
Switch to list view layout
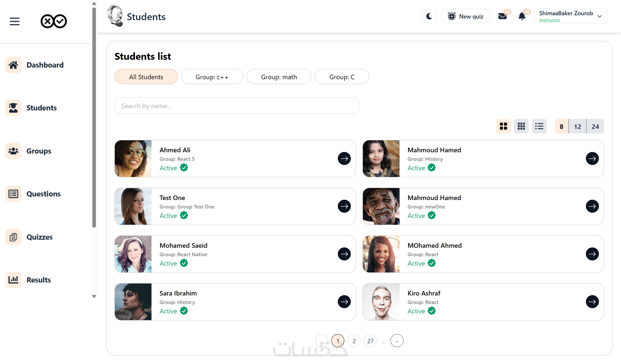pos(539,126)
